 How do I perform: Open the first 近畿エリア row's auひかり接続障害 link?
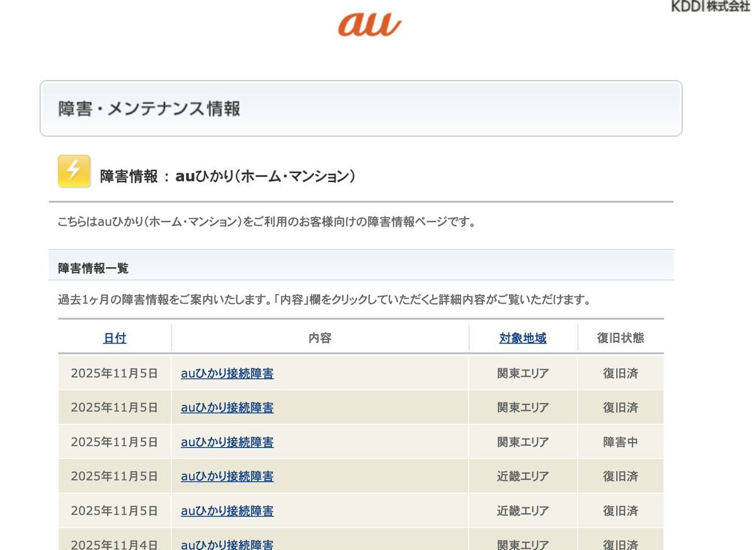(227, 476)
